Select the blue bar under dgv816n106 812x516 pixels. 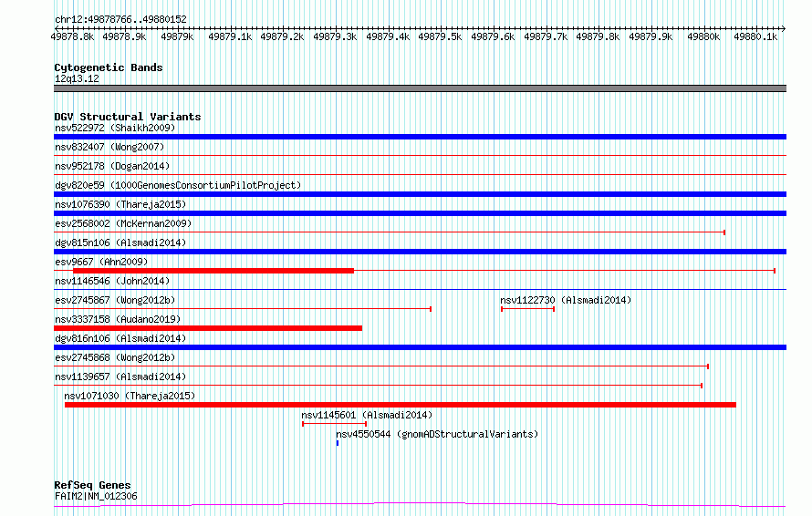[x=420, y=347]
